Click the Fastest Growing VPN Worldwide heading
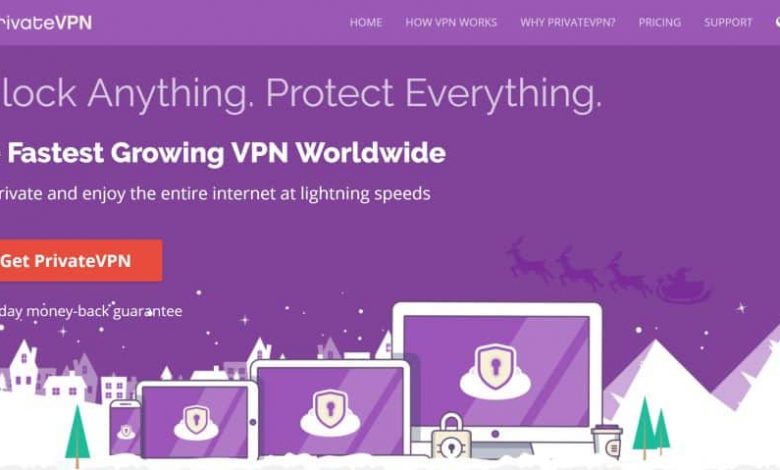The width and height of the screenshot is (780, 470). coord(226,153)
